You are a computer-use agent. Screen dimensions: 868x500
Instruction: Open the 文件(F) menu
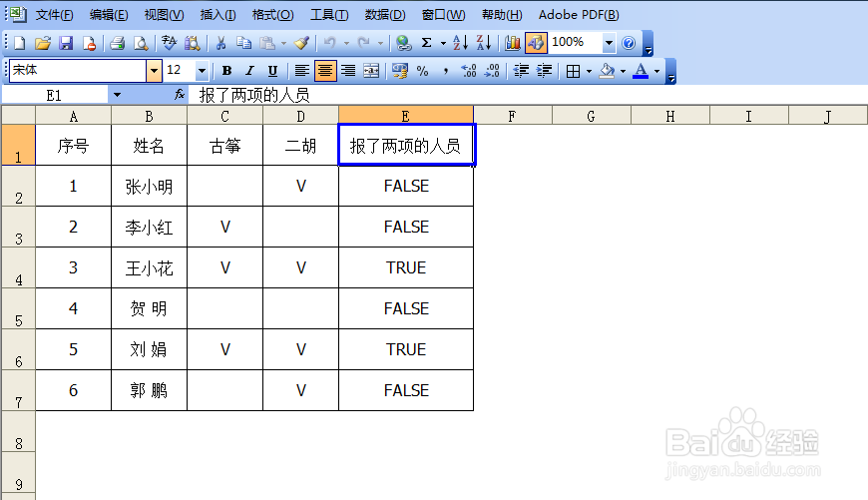pos(54,15)
